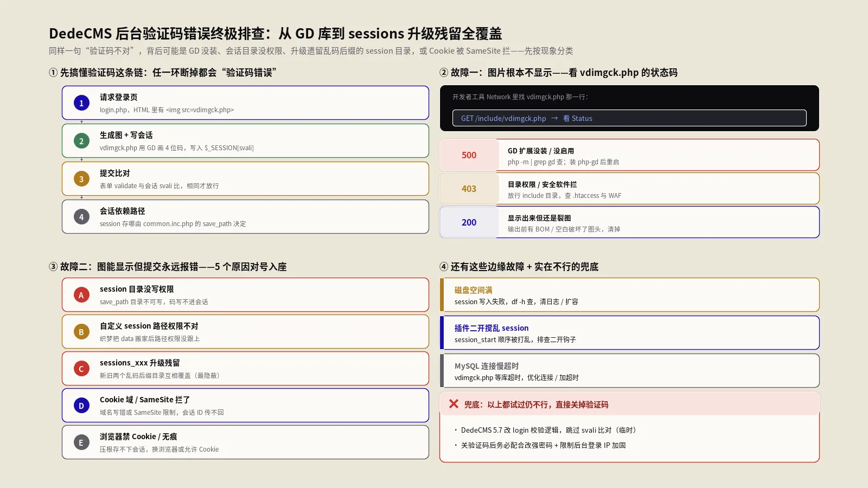Image resolution: width=868 pixels, height=488 pixels.
Task: Click the 500 status code cell
Action: 469,155
